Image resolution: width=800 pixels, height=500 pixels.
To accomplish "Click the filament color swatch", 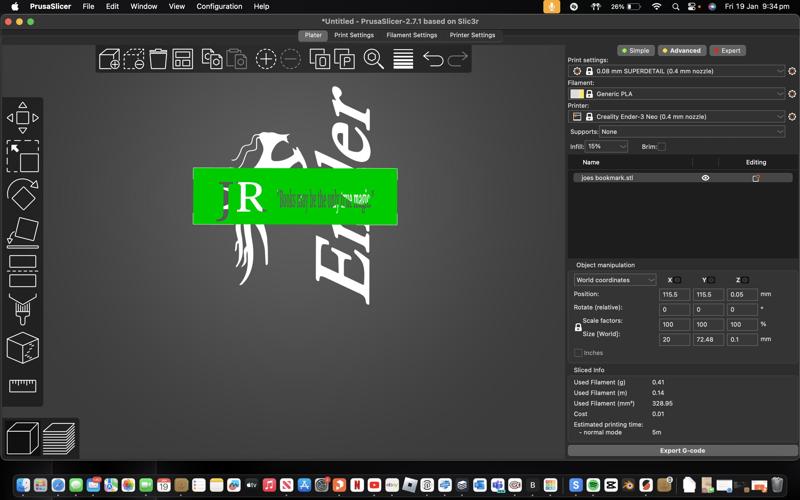I will click(577, 94).
